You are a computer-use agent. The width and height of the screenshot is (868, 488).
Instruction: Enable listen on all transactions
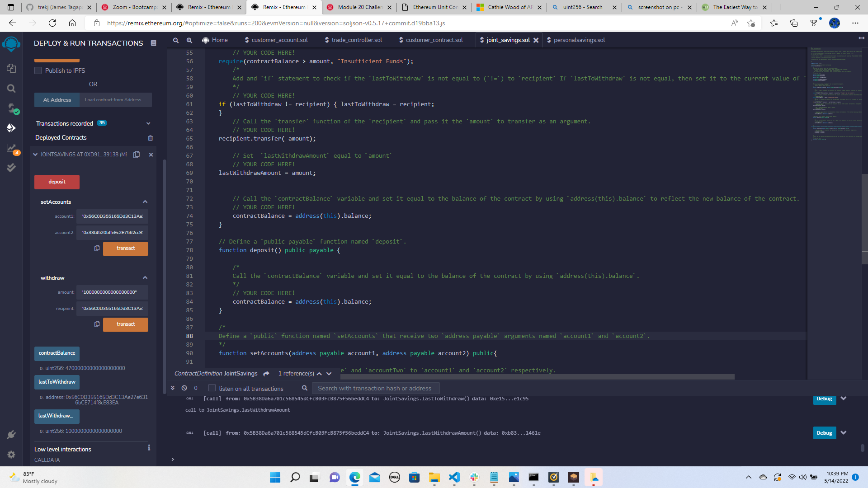212,388
